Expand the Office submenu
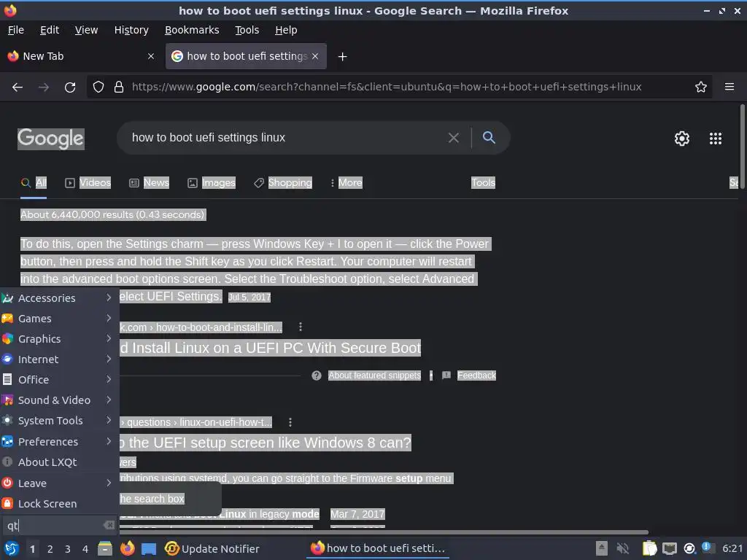This screenshot has width=747, height=560. (x=60, y=379)
